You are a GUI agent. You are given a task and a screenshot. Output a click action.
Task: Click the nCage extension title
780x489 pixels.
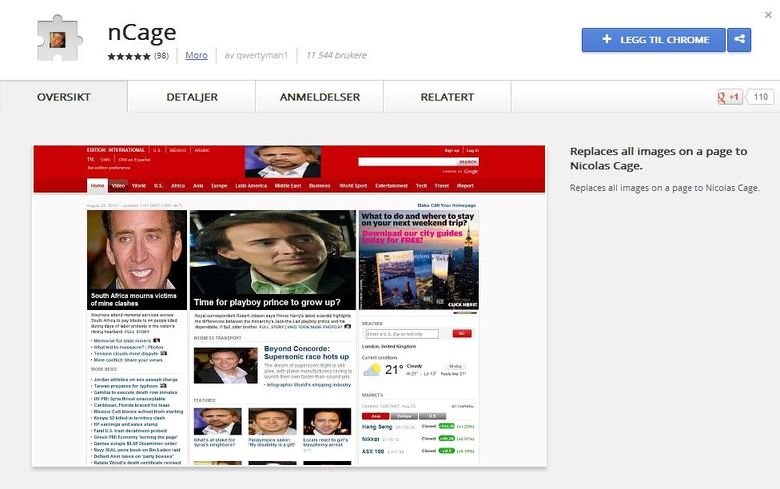tap(142, 32)
